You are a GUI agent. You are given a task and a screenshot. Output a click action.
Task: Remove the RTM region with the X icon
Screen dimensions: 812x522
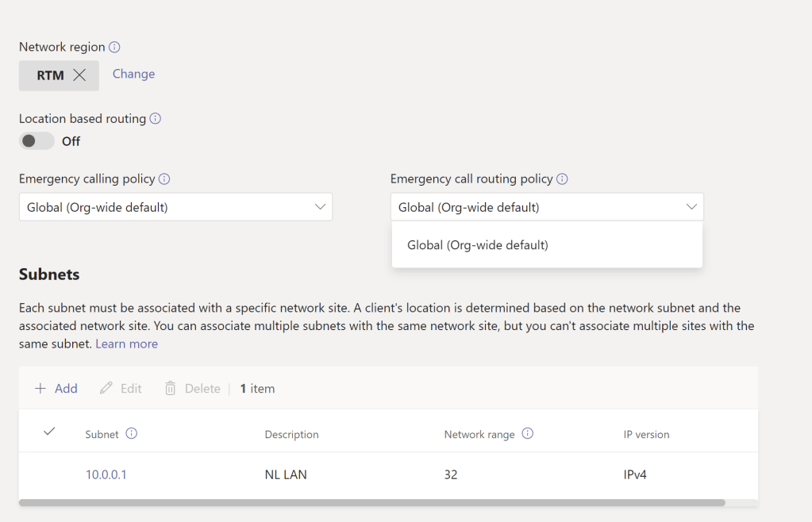(x=79, y=75)
